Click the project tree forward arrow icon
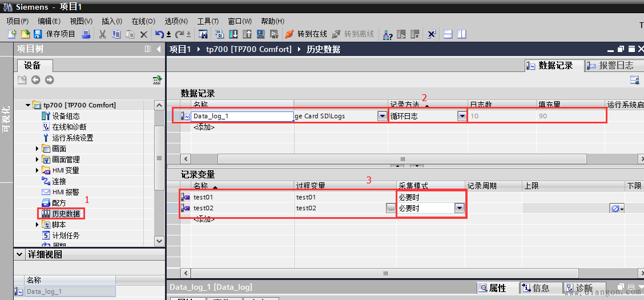The image size is (644, 300). click(x=50, y=80)
